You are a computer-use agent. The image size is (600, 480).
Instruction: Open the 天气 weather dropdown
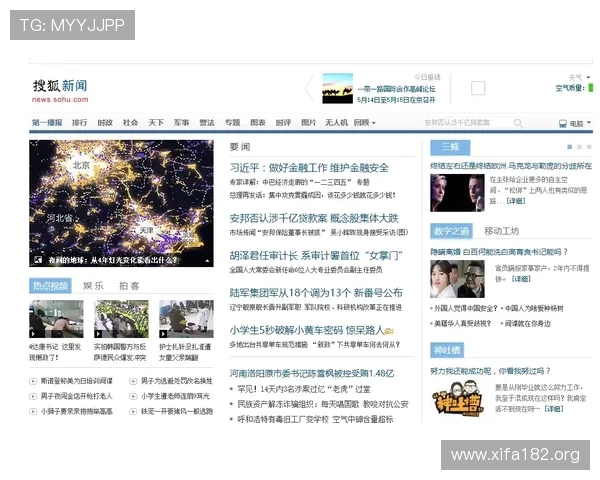point(579,78)
